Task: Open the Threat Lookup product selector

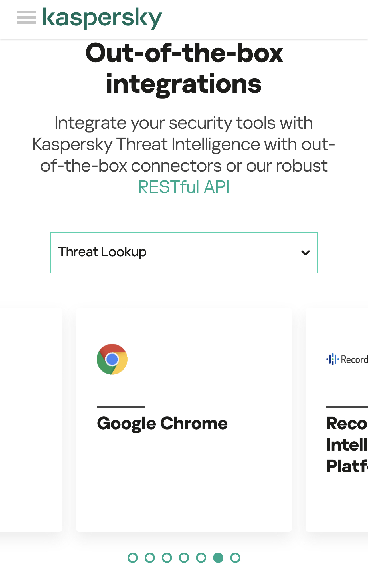Action: click(184, 253)
